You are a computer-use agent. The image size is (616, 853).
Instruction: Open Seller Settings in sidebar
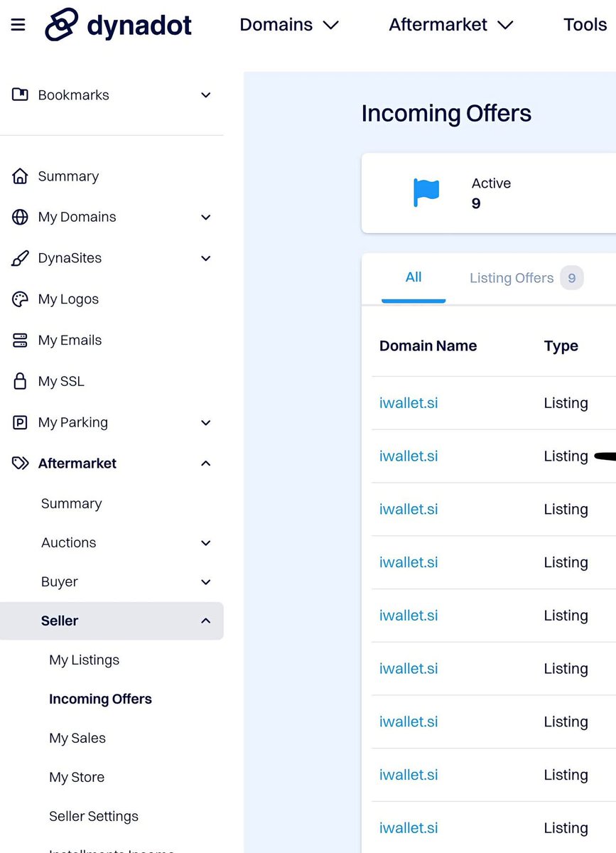pyautogui.click(x=94, y=817)
